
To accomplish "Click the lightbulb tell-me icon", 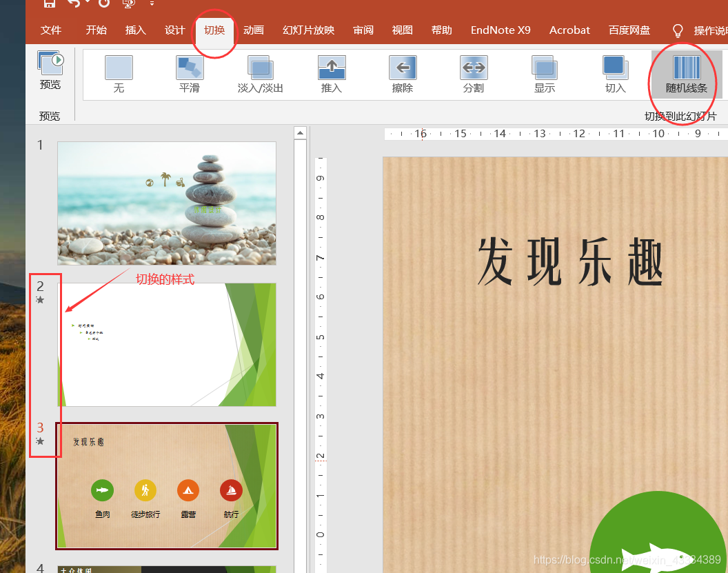I will pos(678,30).
